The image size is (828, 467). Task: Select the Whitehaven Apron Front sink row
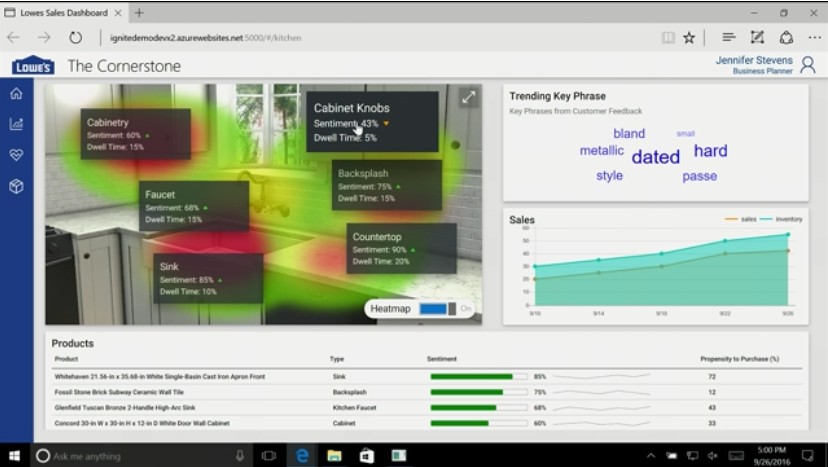427,377
